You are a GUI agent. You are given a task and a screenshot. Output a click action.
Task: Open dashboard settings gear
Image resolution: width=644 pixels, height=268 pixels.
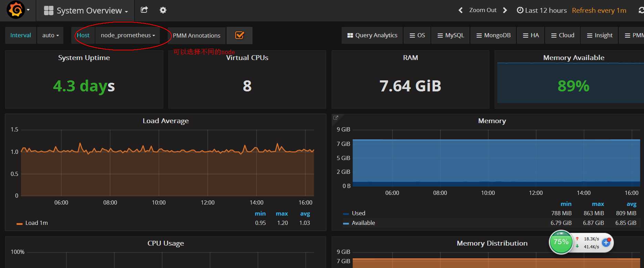(163, 10)
